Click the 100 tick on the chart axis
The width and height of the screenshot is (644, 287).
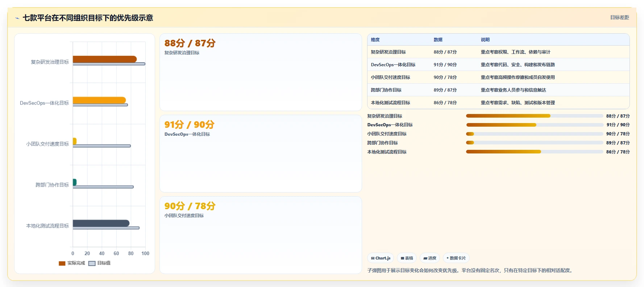click(145, 253)
